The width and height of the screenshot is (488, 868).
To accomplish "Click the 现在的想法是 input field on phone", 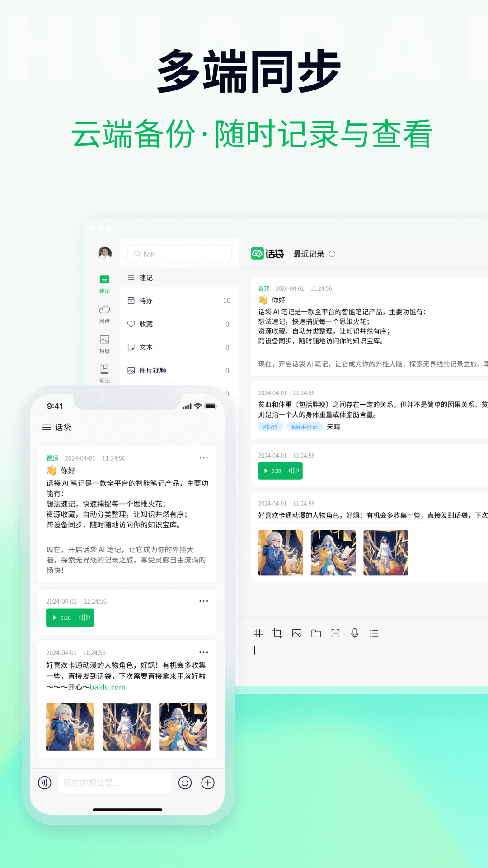I will coord(115,783).
